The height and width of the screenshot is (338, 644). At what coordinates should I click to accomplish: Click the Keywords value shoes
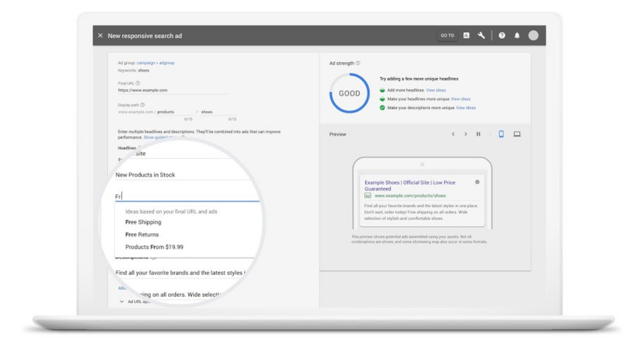144,70
